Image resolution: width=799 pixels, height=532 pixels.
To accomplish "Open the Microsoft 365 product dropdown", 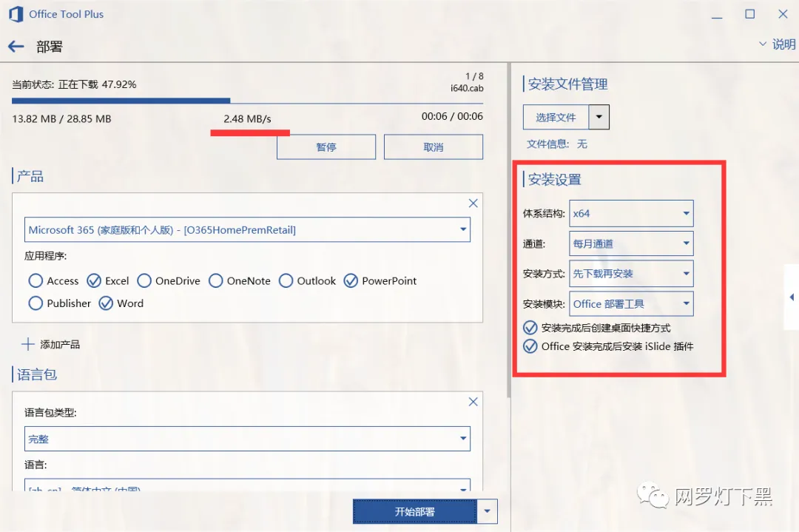I will (247, 230).
